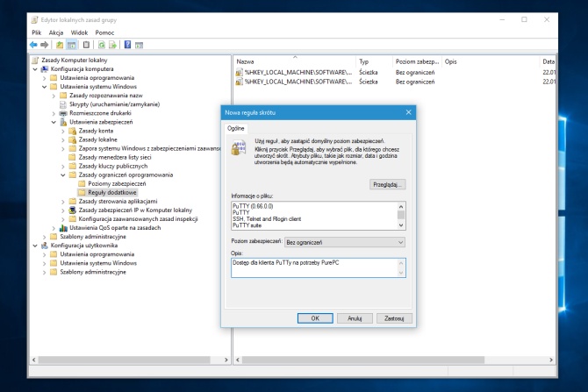Image resolution: width=588 pixels, height=392 pixels.
Task: Click the list pane horizontal scrollbar
Action: tap(363, 360)
